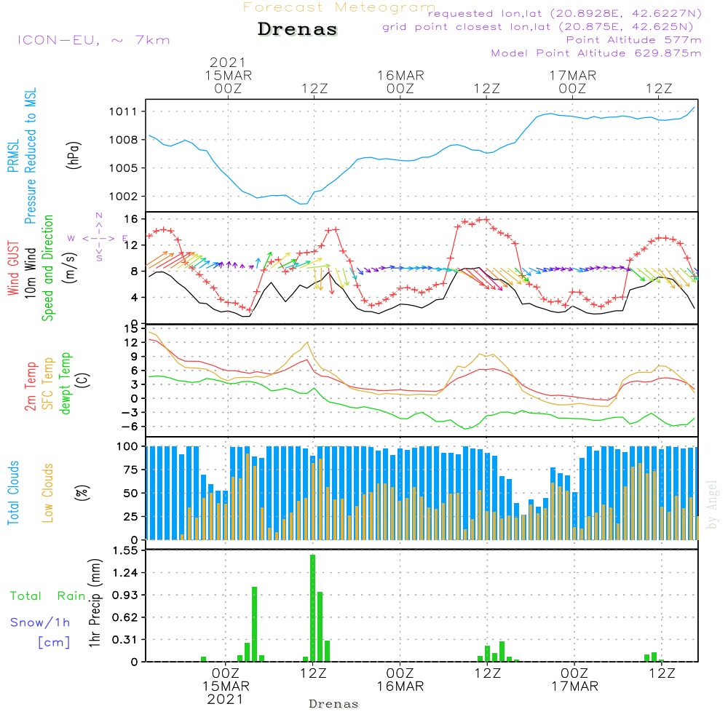Click the requested lon,lat coordinates text
This screenshot has height=728, width=728.
(x=565, y=14)
